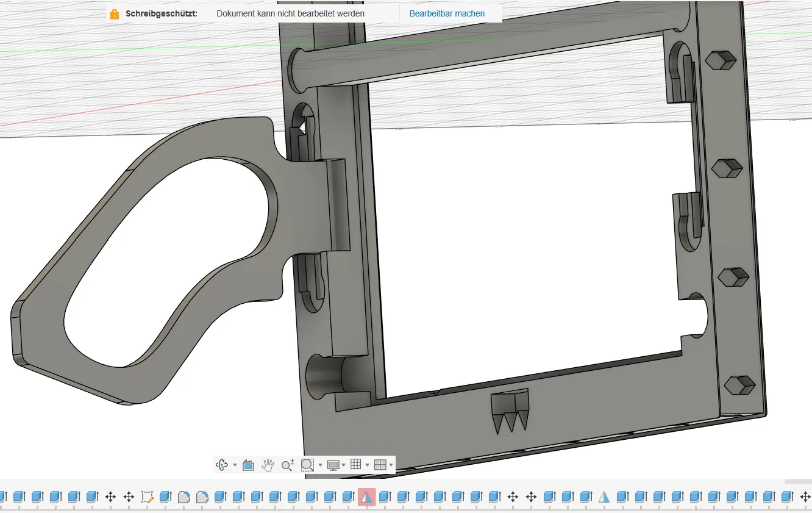The image size is (812, 513).
Task: Click the 'Bearbeitbar machen' link
Action: pos(447,13)
